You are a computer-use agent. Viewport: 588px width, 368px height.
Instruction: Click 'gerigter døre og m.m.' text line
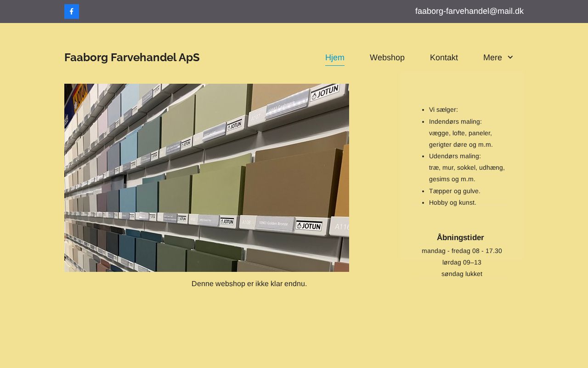click(461, 144)
